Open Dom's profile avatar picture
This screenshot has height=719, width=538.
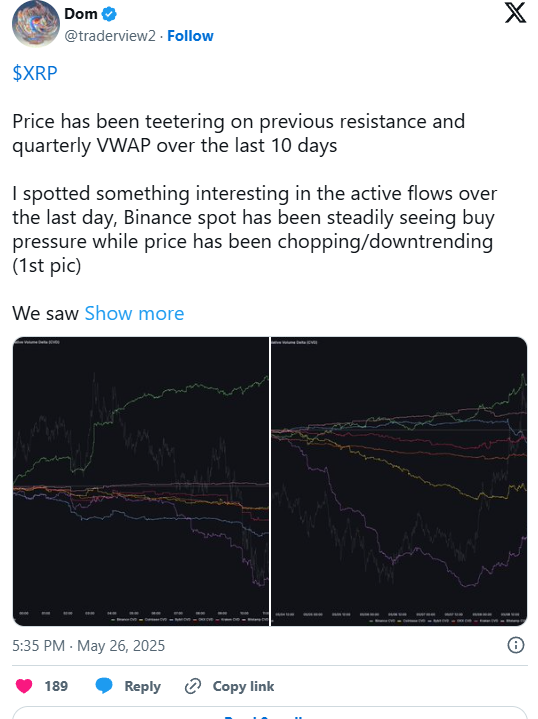(x=35, y=24)
